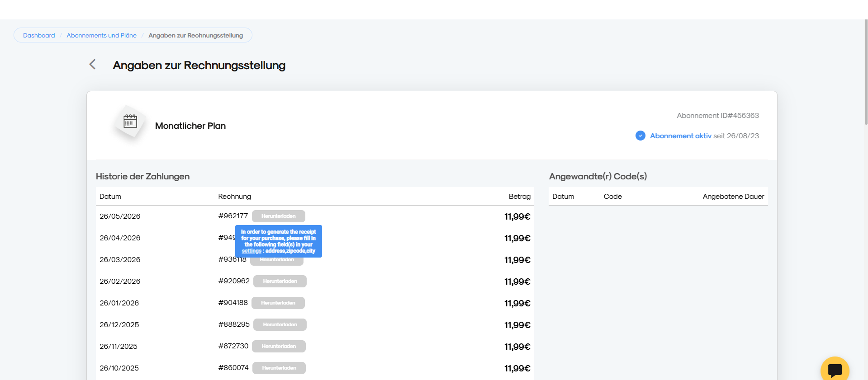Click the Monatlicher Plan title

(x=190, y=126)
